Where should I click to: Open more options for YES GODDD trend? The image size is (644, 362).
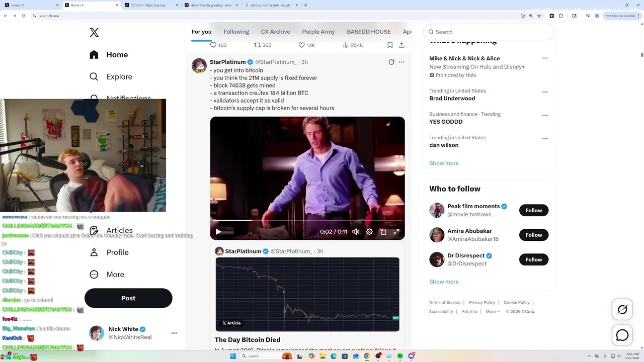coord(545,115)
